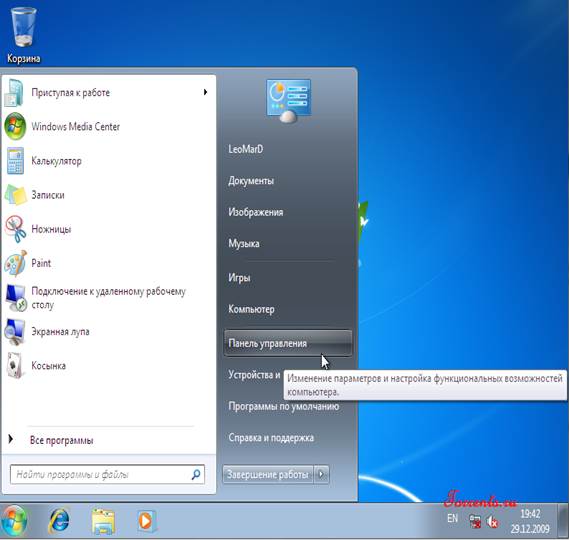The height and width of the screenshot is (540, 569).
Task: Open Компьютер in the Start menu
Action: pos(251,309)
